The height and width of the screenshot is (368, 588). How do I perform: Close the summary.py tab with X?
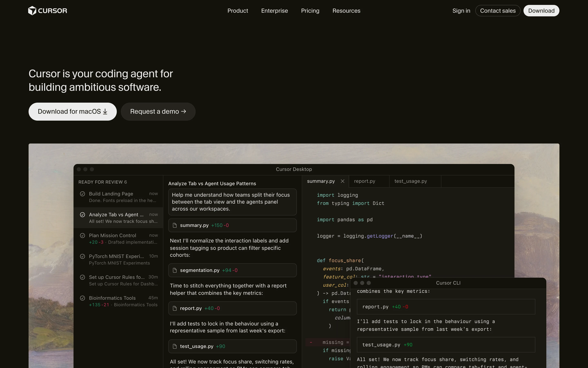(x=343, y=181)
